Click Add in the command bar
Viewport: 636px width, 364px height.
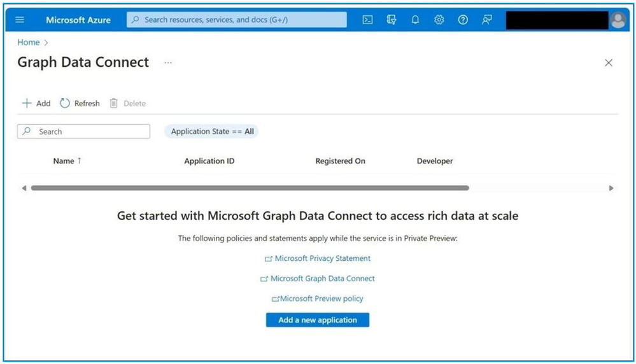point(36,103)
